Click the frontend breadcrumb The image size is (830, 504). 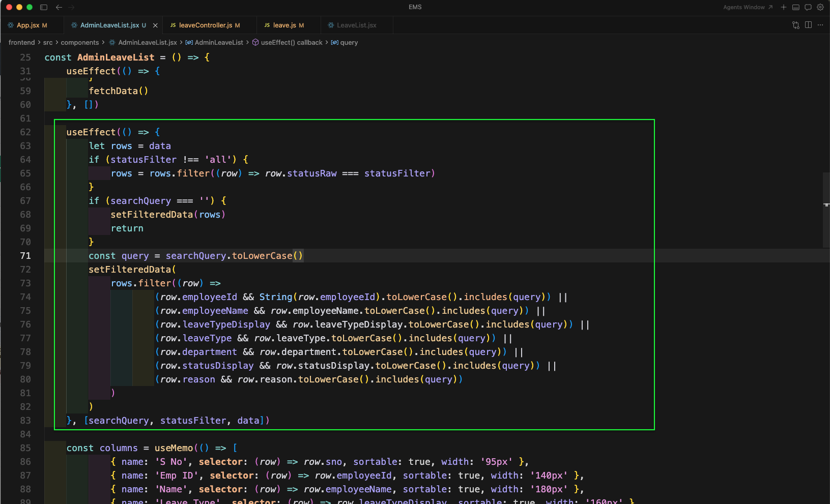[x=21, y=43]
